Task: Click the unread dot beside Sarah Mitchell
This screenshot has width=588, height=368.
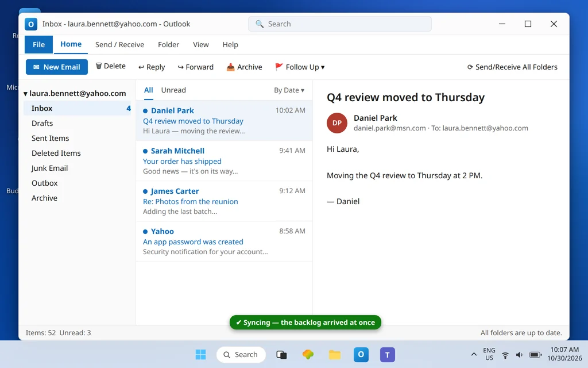Action: (x=145, y=151)
